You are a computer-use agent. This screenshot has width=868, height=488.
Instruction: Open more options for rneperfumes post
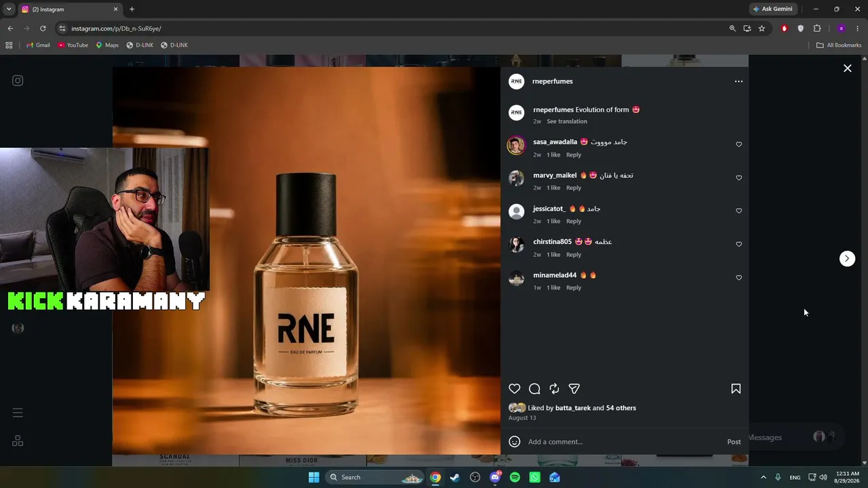point(738,81)
